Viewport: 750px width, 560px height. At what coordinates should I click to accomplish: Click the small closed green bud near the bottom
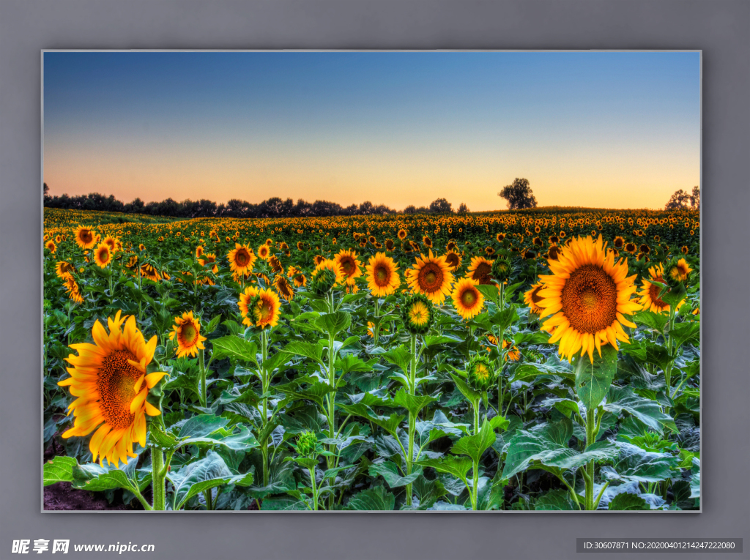click(x=307, y=443)
